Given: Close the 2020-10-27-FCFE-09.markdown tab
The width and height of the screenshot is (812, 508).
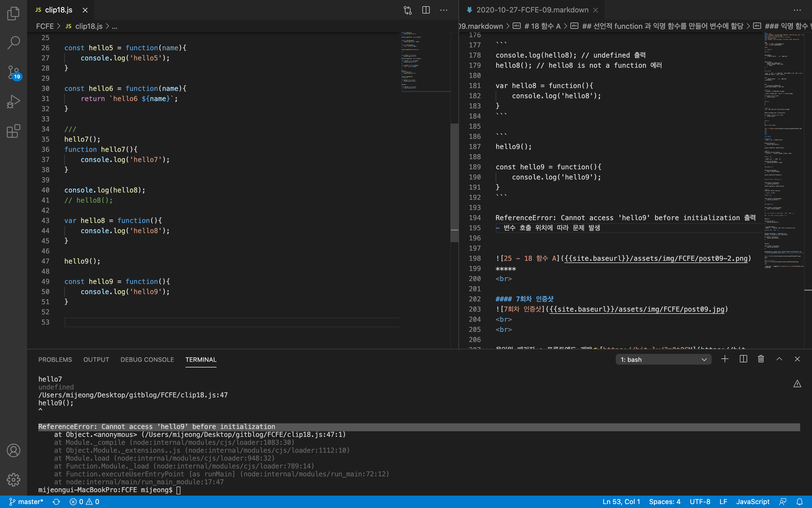Looking at the screenshot, I should pos(595,10).
